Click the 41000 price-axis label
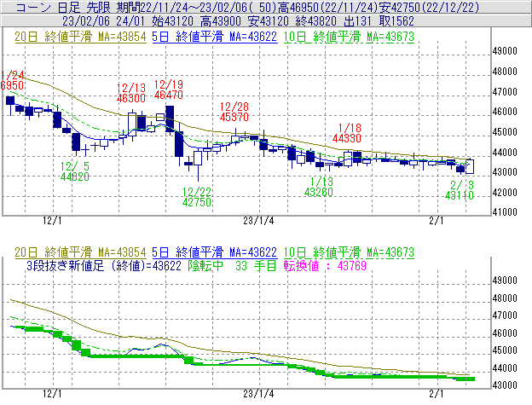 505,212
